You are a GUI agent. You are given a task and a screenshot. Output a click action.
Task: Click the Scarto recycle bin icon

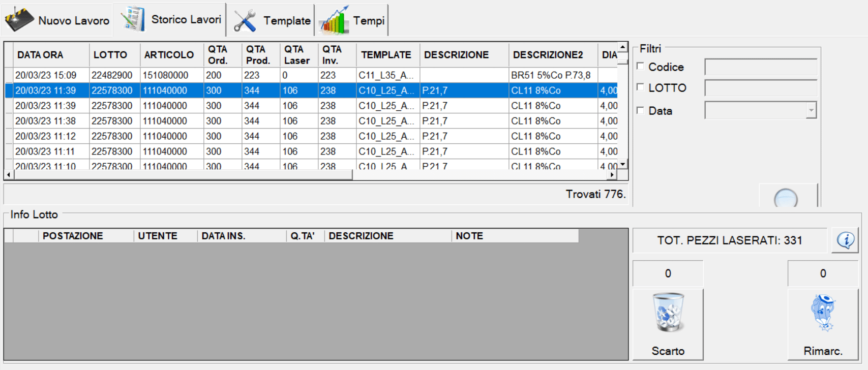coord(668,313)
